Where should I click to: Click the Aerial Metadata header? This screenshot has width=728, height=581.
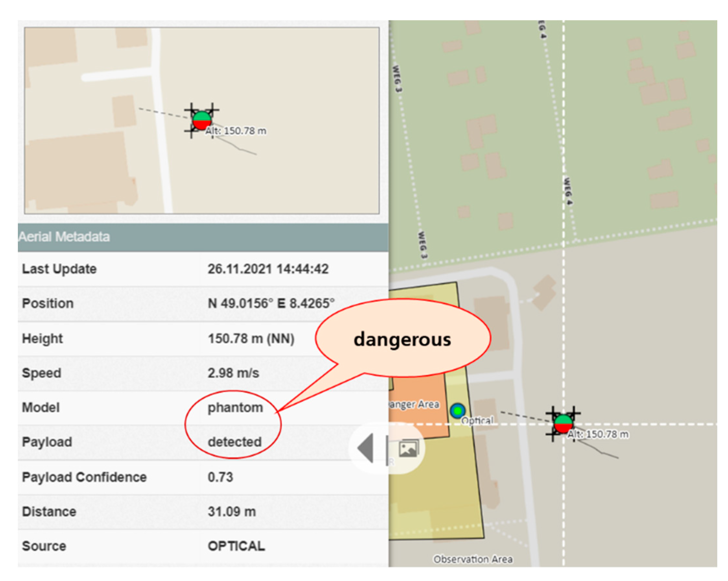click(64, 237)
